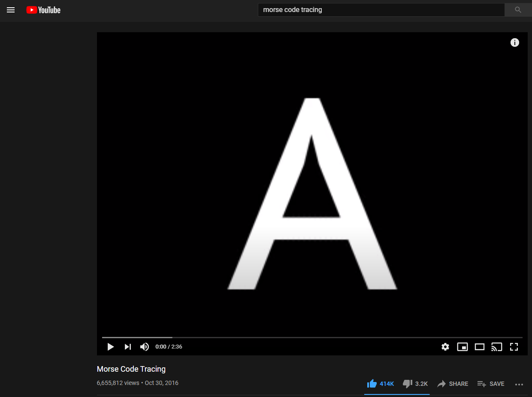Screen dimensions: 532x397
Task: Mute the video volume
Action: pos(145,347)
